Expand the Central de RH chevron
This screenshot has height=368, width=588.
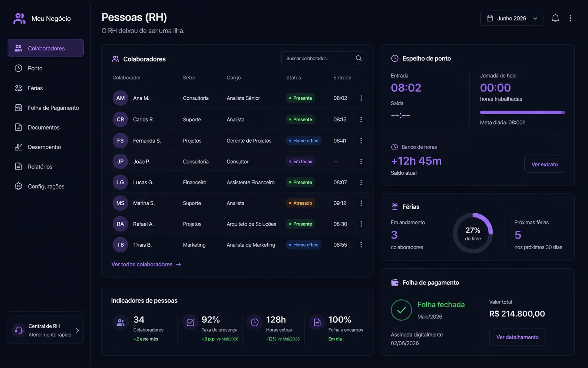coord(77,330)
